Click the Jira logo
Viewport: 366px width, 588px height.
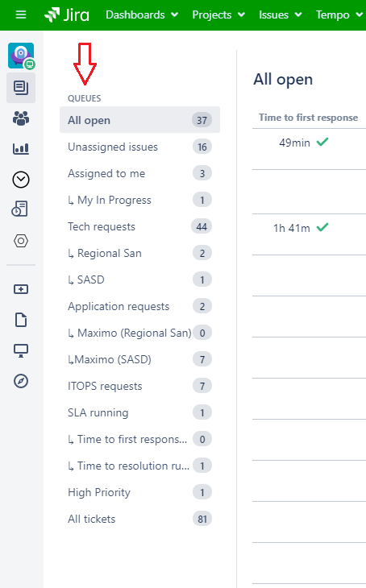coord(67,14)
